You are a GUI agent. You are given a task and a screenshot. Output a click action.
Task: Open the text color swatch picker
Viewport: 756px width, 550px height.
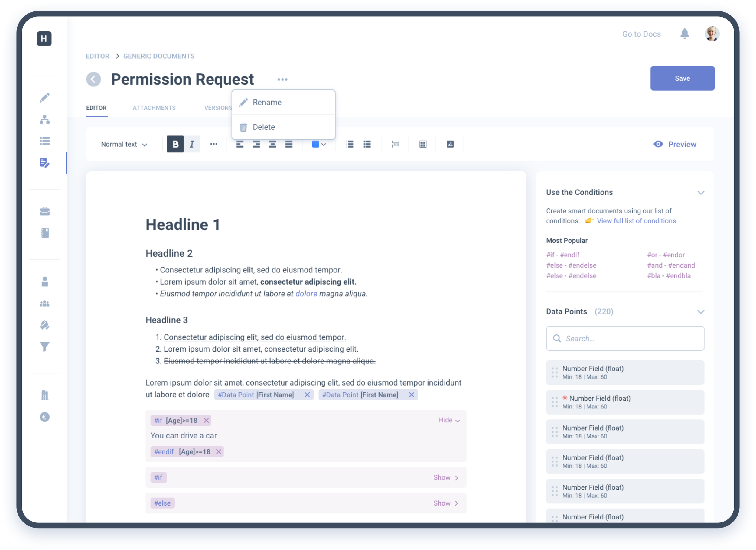(319, 144)
